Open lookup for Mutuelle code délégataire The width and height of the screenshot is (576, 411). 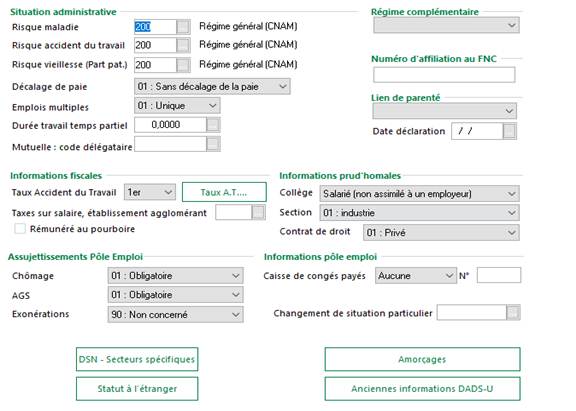[213, 144]
